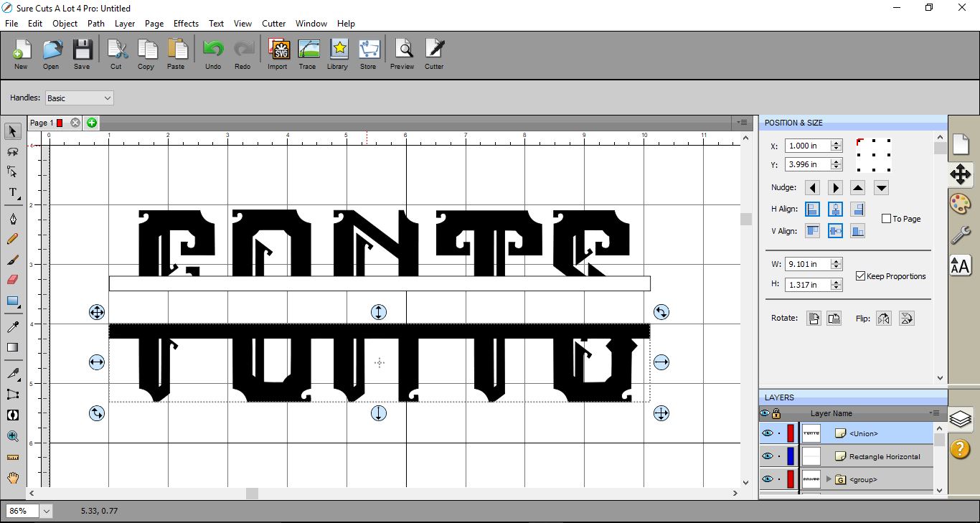Select the Eraser tool

(x=13, y=280)
